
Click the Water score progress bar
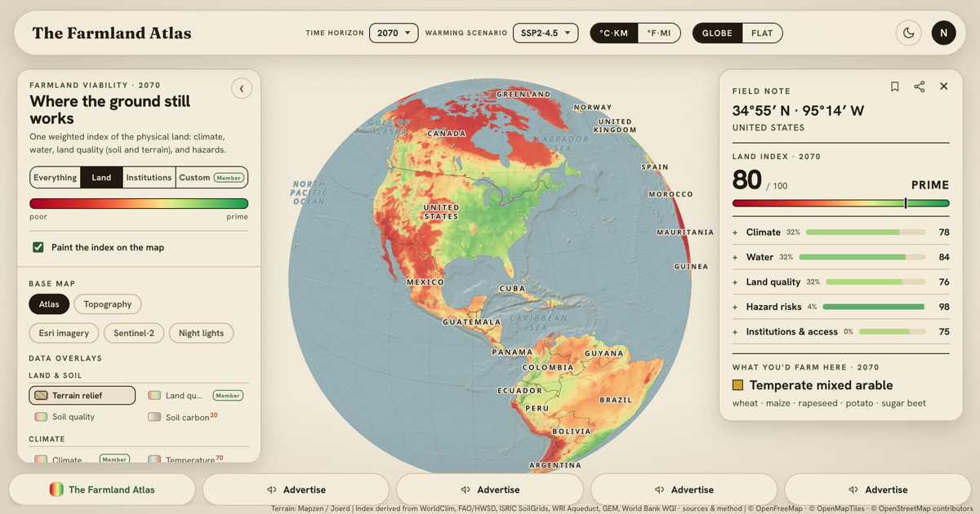click(x=862, y=257)
